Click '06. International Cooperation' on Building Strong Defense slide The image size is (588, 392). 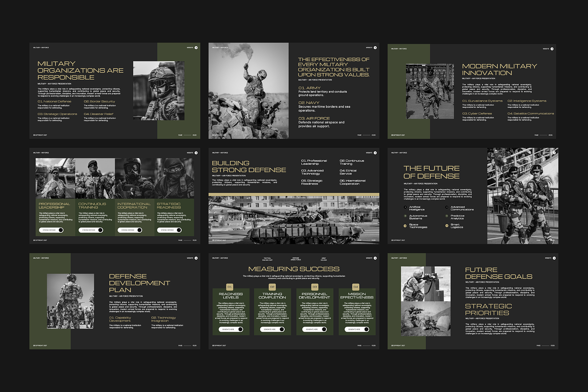(353, 182)
